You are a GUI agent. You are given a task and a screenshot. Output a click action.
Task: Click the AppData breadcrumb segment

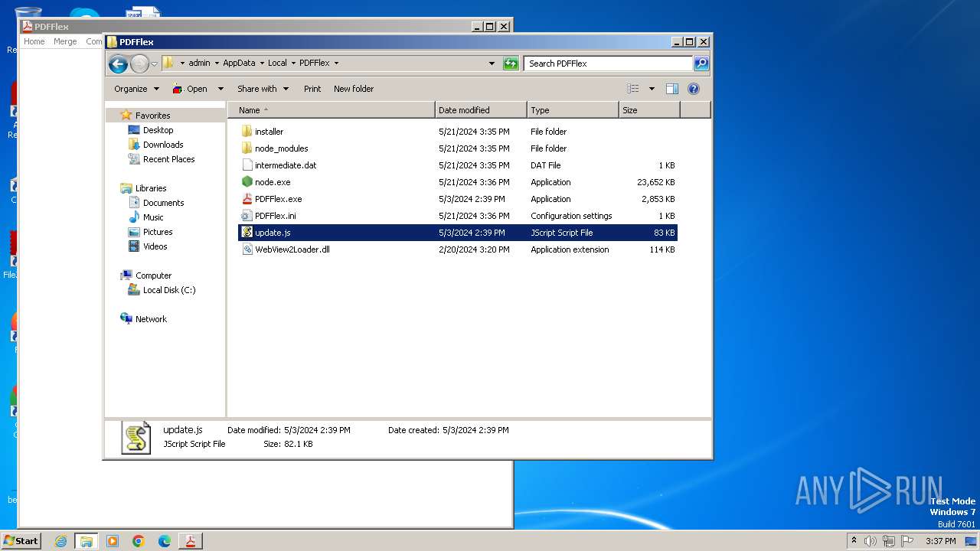[239, 64]
